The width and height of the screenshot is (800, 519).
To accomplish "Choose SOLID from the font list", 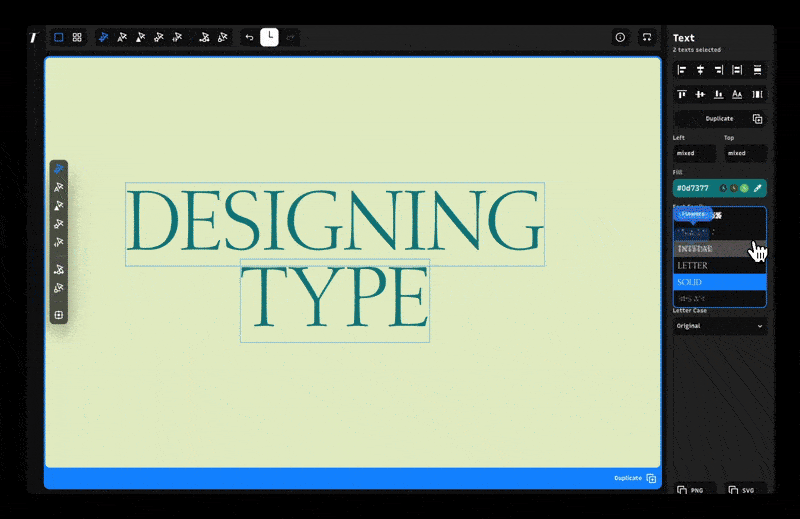I will pyautogui.click(x=719, y=282).
